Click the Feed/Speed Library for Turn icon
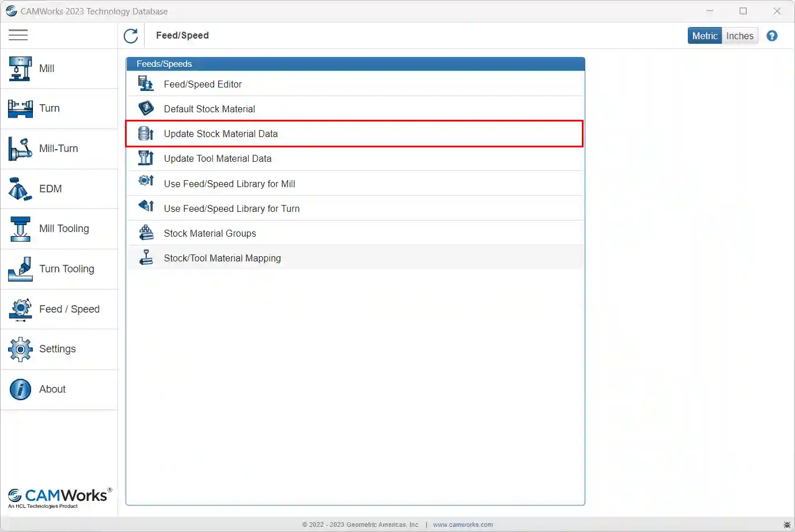The height and width of the screenshot is (532, 795). [x=146, y=206]
